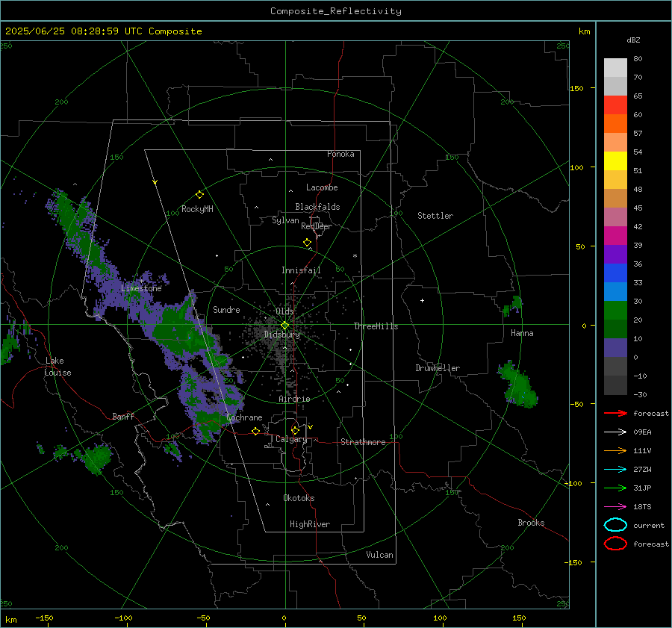Click the Stettler label
The height and width of the screenshot is (628, 672).
coord(435,216)
